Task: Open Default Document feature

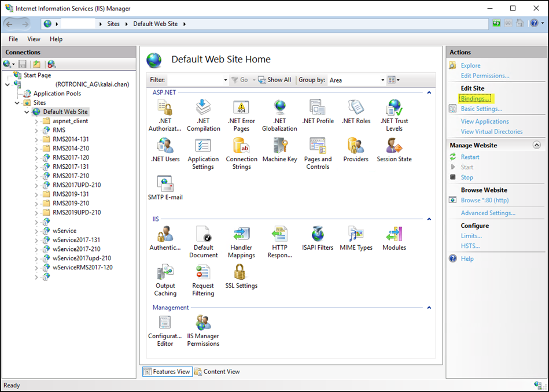Action: 203,242
